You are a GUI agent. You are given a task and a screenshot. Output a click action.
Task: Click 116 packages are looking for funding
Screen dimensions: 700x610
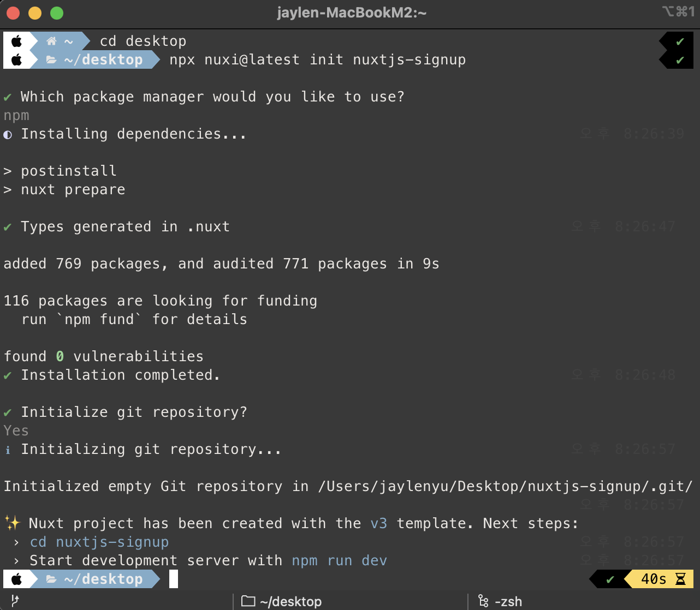tap(161, 301)
